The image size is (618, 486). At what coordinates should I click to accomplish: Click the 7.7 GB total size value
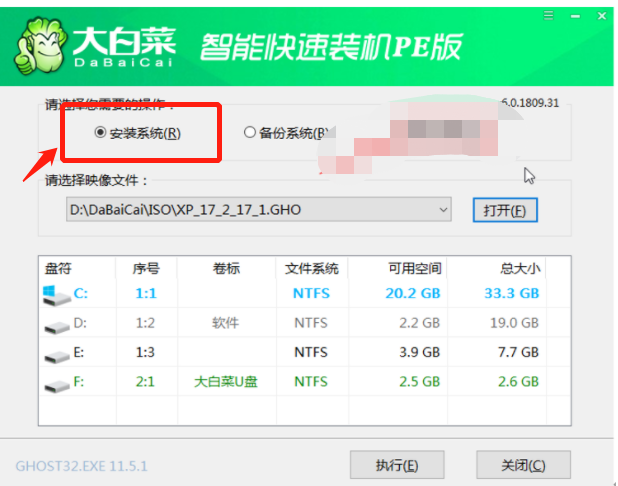coord(518,352)
